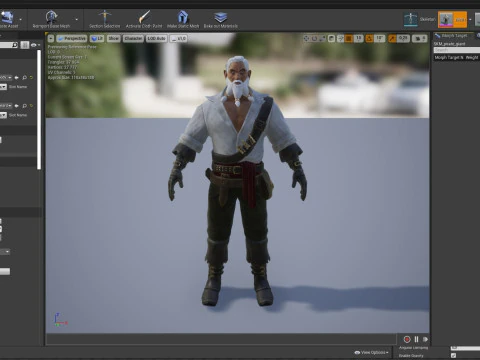This screenshot has width=480, height=360.
Task: Open the scale snap 0.25 value
Action: coord(403,39)
